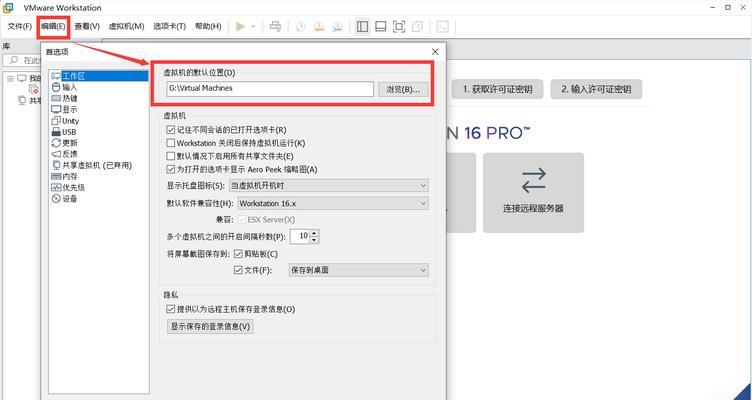Click the Unity mode toolbar icon

[417, 26]
